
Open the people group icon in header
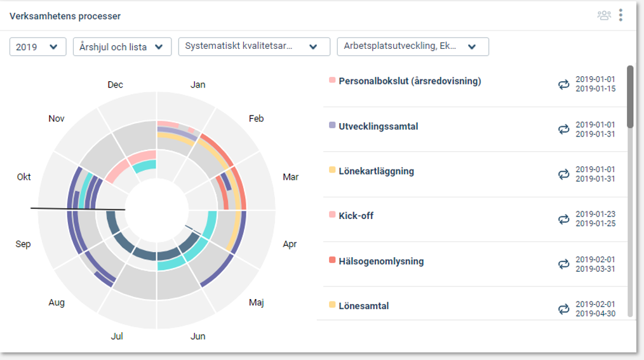point(604,16)
